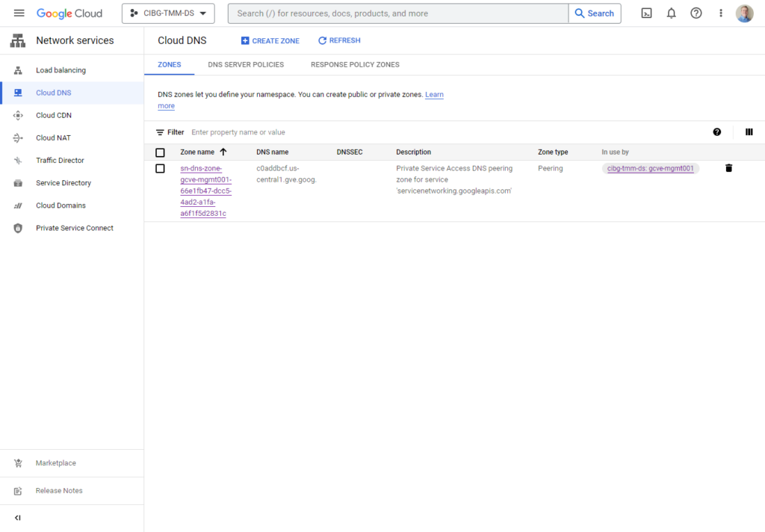This screenshot has height=532, width=765.
Task: Click the CREATE ZONE button
Action: [x=270, y=41]
